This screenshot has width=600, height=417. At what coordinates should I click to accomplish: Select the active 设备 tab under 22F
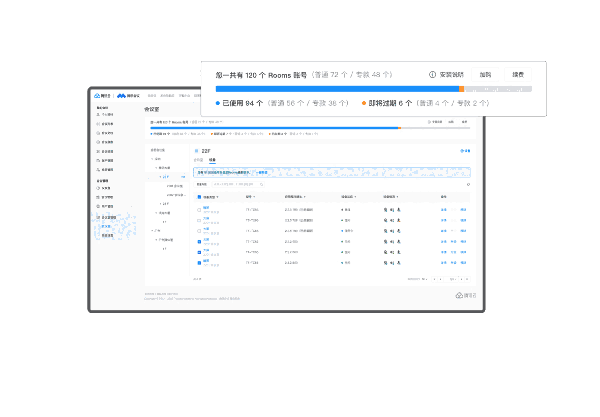(212, 160)
